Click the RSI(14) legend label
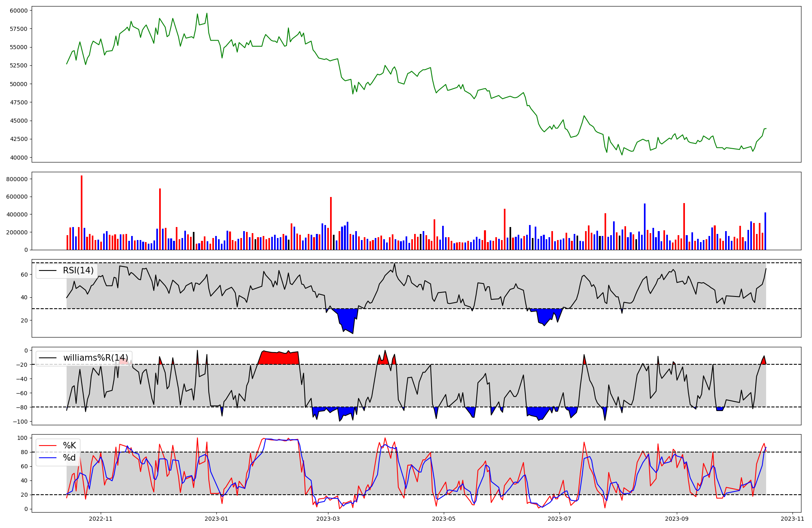This screenshot has height=528, width=812. click(x=78, y=270)
